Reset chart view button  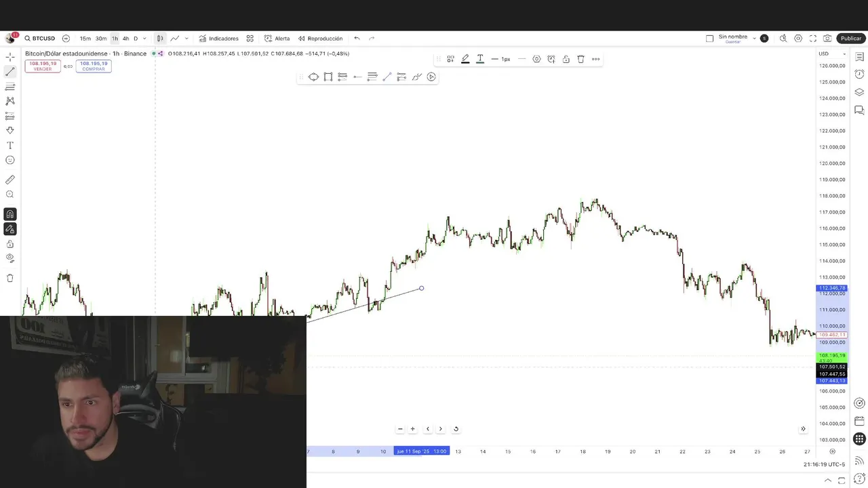(456, 428)
